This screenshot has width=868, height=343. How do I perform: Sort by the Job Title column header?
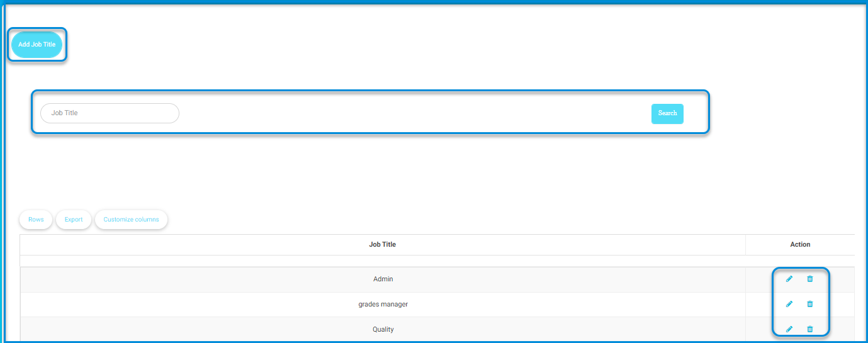coord(382,244)
